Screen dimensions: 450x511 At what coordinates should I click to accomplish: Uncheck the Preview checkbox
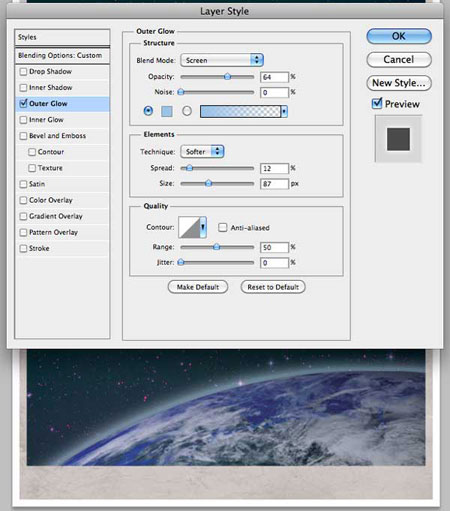(x=377, y=103)
